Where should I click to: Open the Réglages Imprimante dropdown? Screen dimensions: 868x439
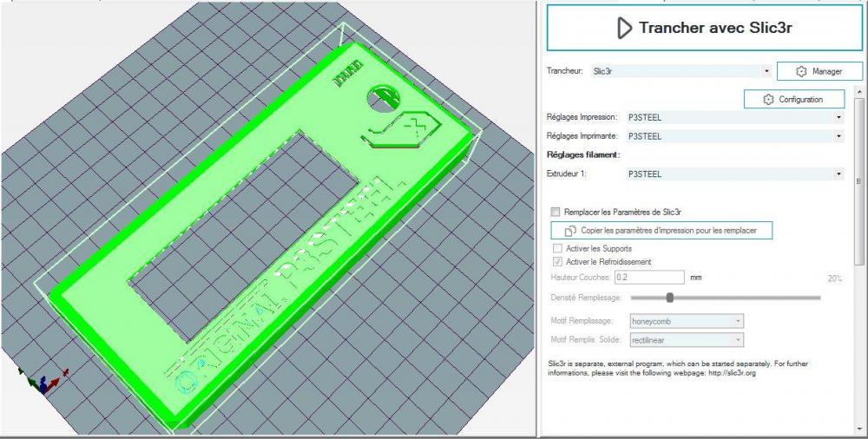tap(734, 136)
